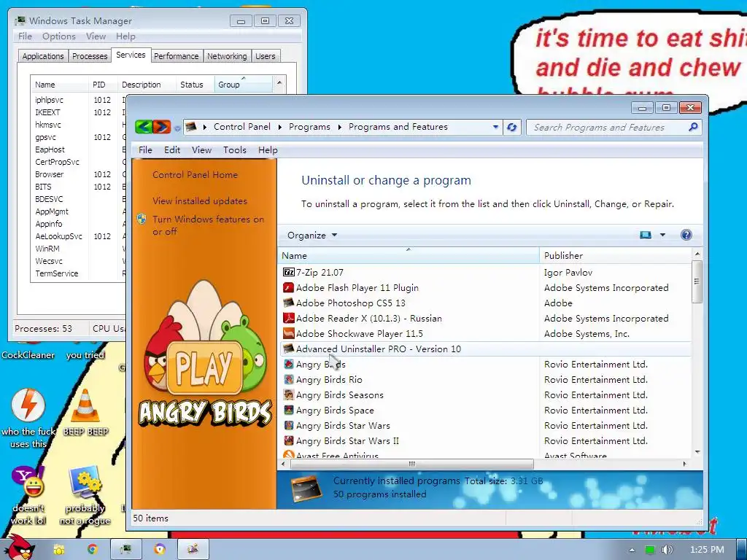747x560 pixels.
Task: Sort programs by the Publisher column header
Action: pyautogui.click(x=616, y=256)
